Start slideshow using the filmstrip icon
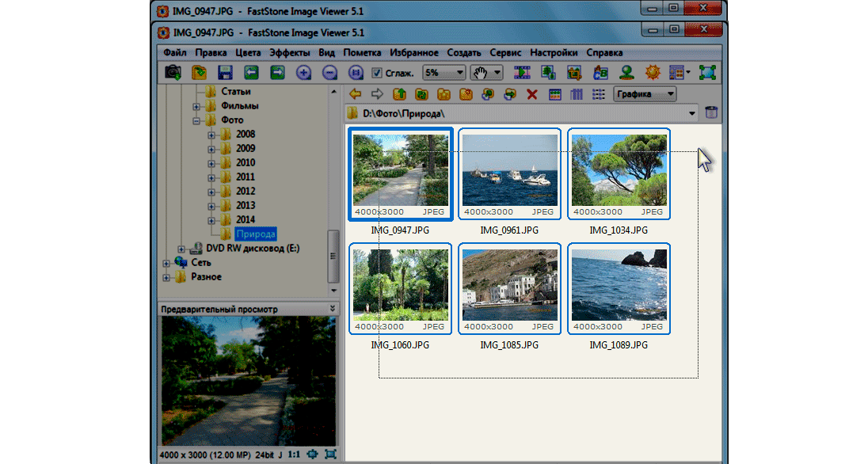868x464 pixels. pyautogui.click(x=522, y=73)
